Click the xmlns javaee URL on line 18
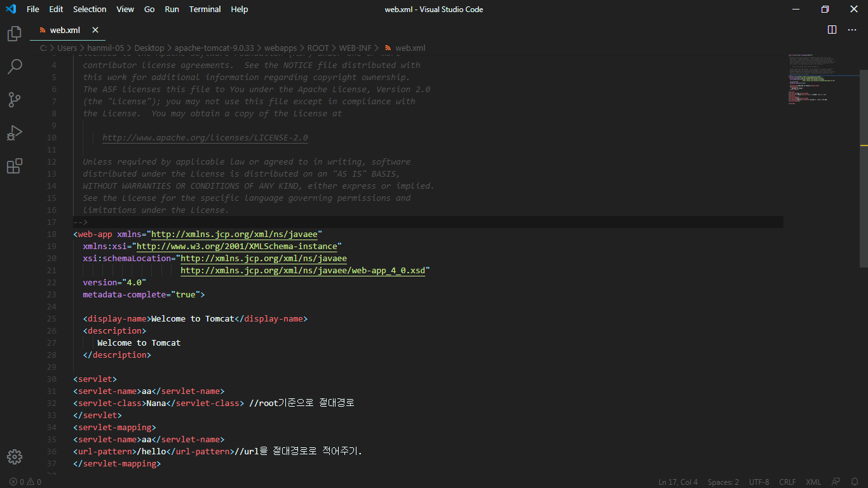The width and height of the screenshot is (868, 488). [234, 234]
